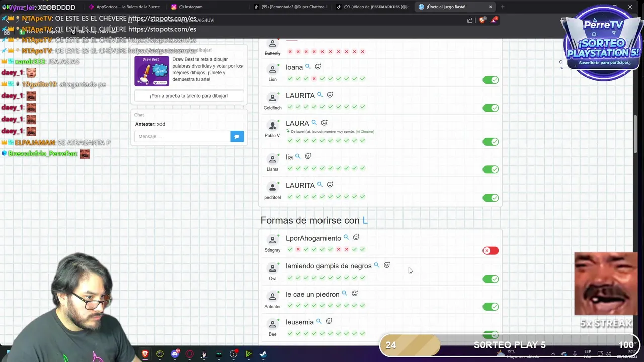Open emoji reaction for 'leusemia'
The height and width of the screenshot is (362, 644).
[329, 321]
